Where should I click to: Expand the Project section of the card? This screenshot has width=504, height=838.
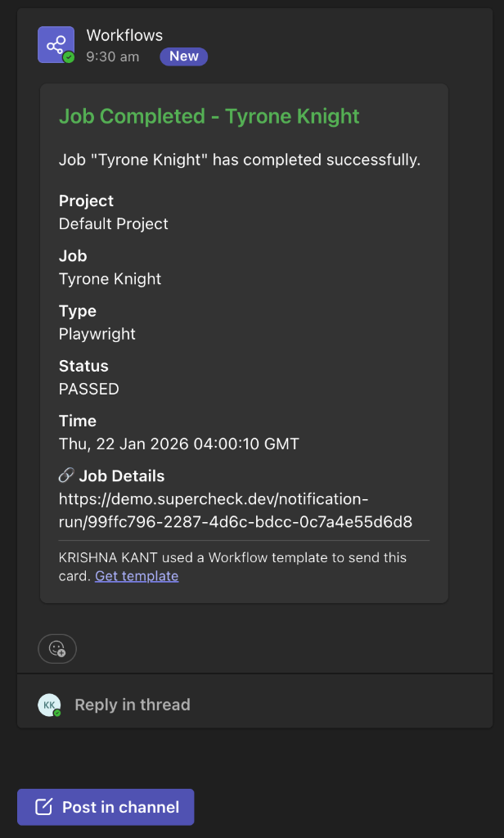(x=85, y=200)
